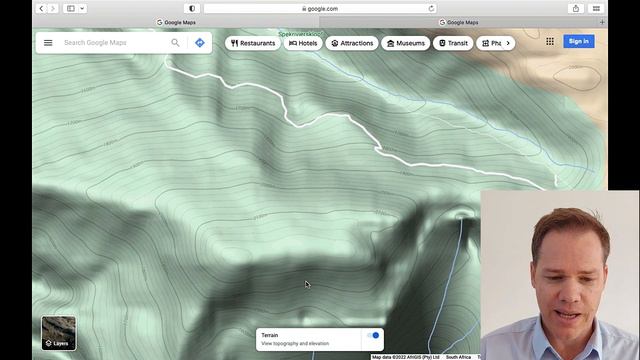
Task: Open directions with the blue diamond icon
Action: coord(200,42)
